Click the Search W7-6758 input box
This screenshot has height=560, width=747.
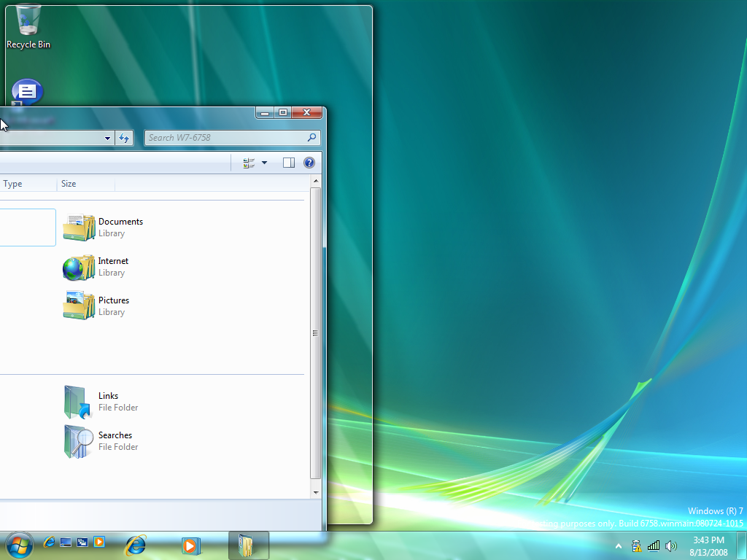[225, 138]
